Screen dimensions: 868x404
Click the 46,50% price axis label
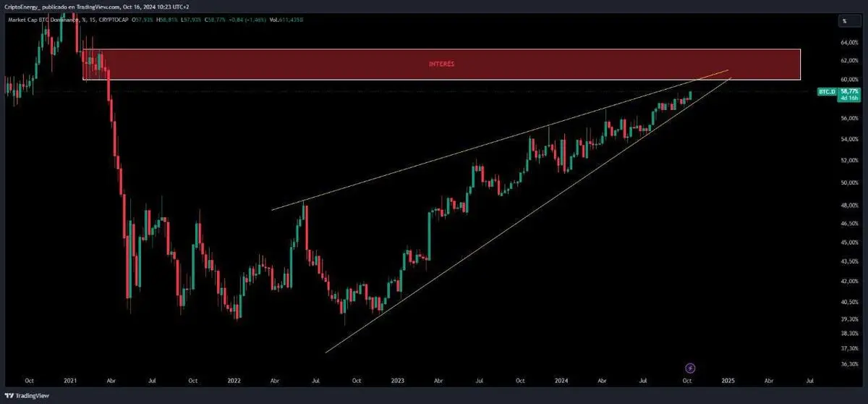pyautogui.click(x=849, y=224)
